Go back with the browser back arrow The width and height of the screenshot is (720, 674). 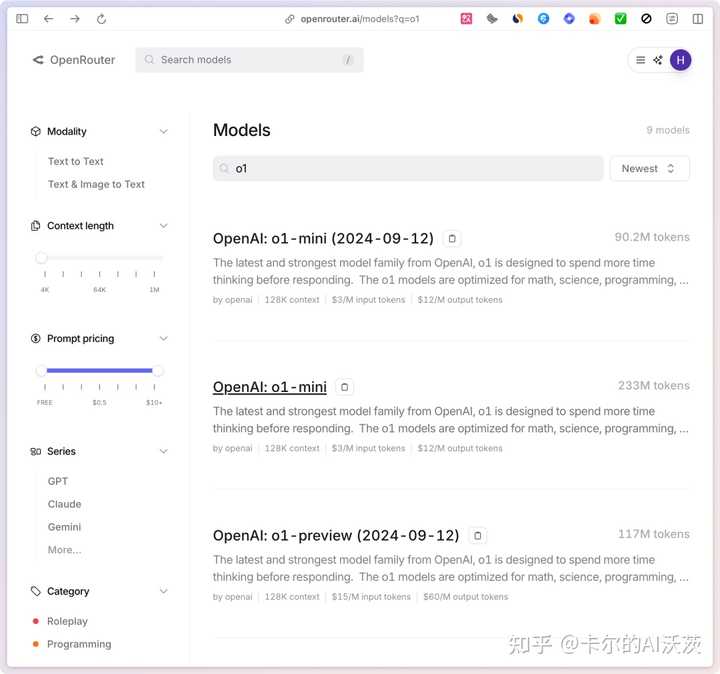pos(48,19)
